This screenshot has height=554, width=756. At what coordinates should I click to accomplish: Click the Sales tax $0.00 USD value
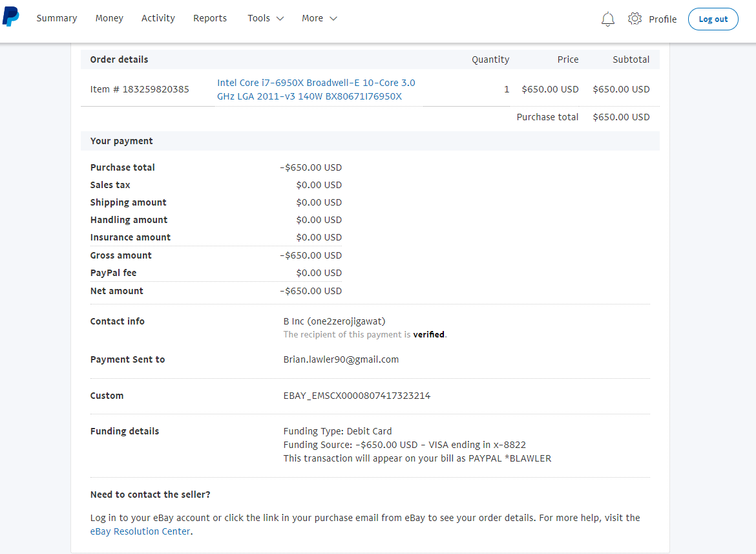coord(319,185)
